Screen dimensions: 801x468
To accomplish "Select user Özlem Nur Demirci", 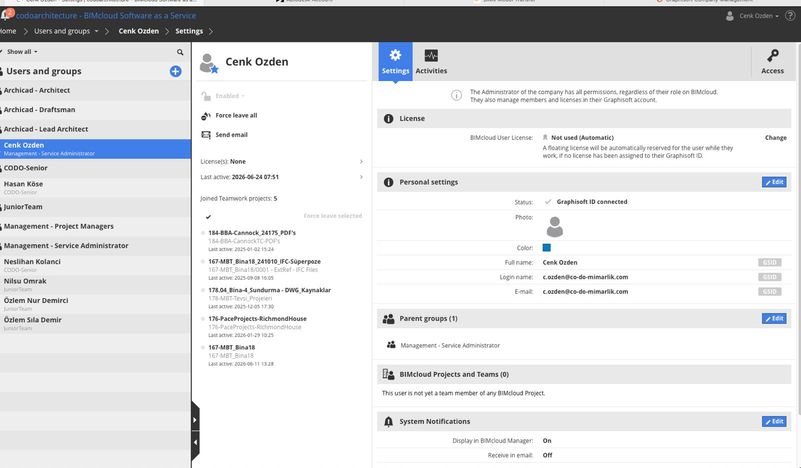I will pos(95,304).
